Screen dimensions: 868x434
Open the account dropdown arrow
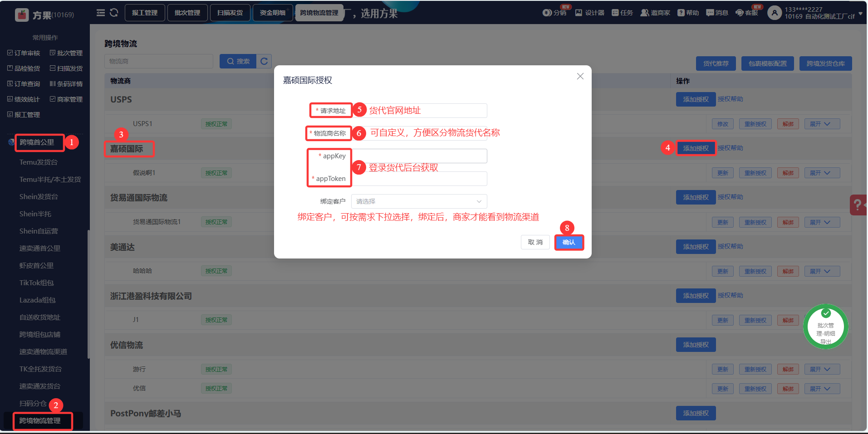(860, 14)
